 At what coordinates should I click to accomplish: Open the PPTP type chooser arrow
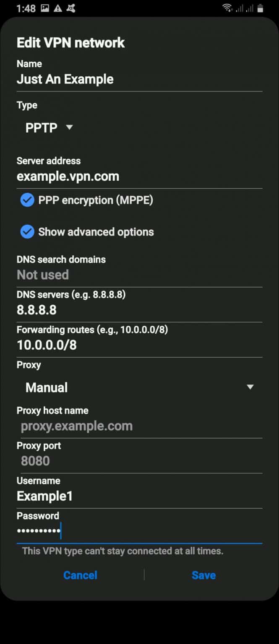pos(69,127)
